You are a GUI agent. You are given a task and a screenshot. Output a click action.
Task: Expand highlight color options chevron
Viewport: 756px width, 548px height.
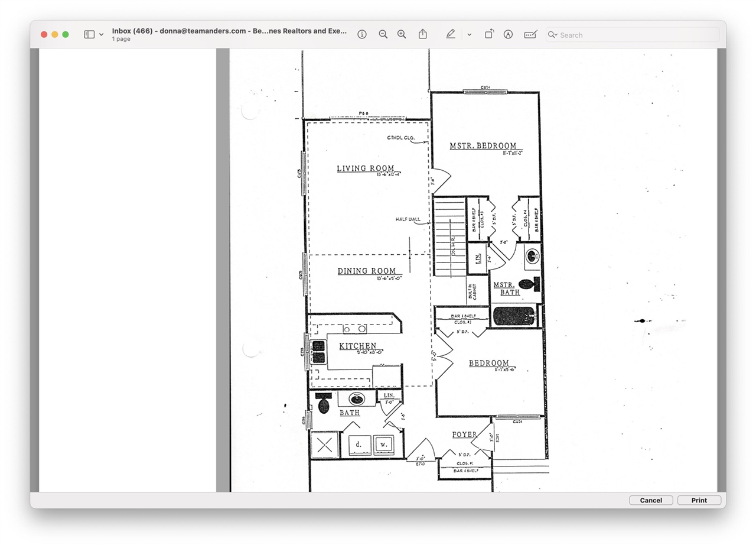(469, 35)
